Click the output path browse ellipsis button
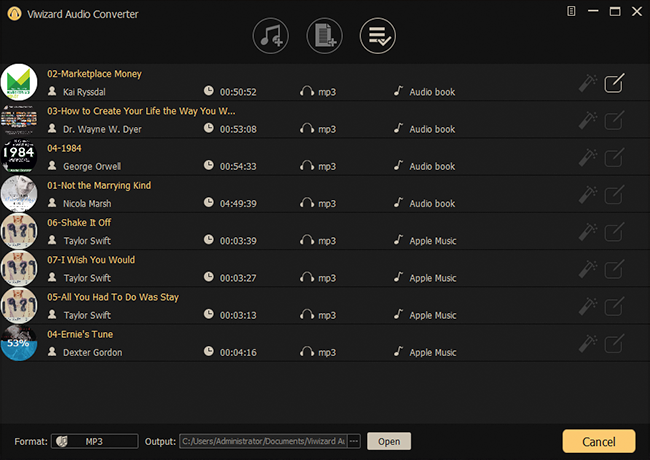650x460 pixels. [354, 441]
